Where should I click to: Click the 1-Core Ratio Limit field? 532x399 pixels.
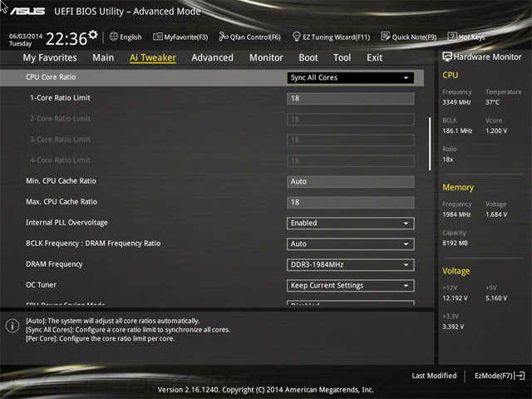(x=351, y=98)
